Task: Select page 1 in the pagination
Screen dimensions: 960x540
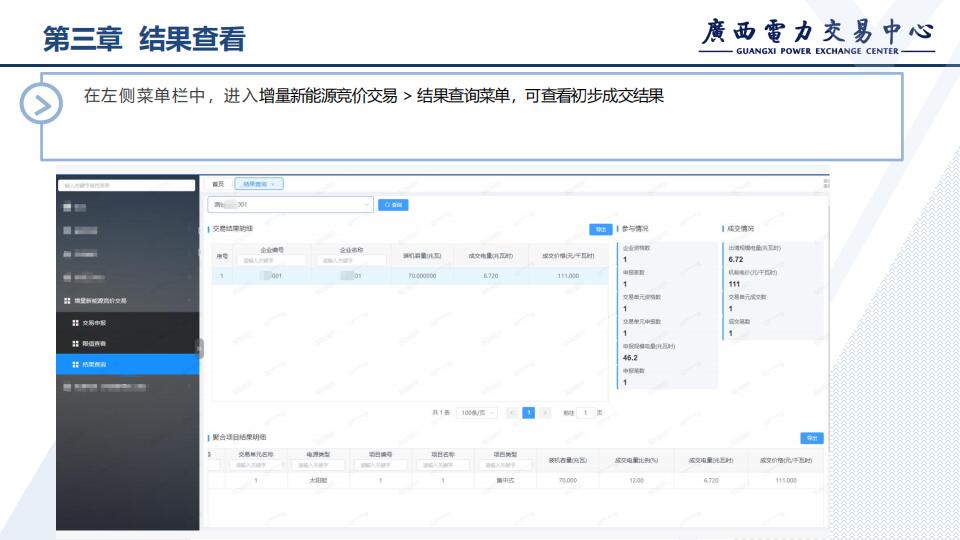Action: (528, 412)
